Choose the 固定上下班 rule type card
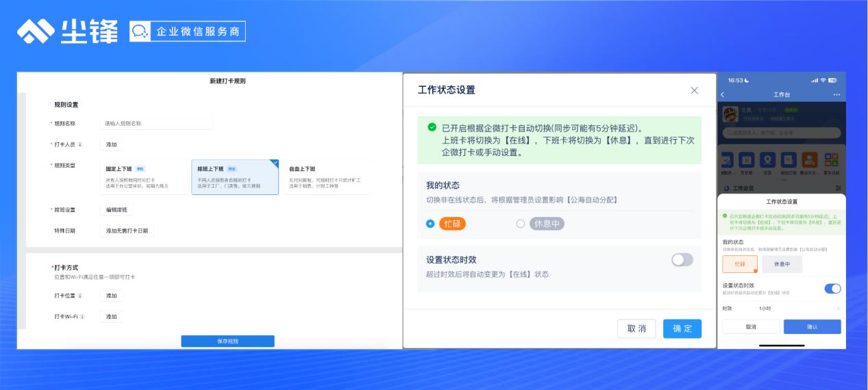This screenshot has height=390, width=868. coord(142,177)
